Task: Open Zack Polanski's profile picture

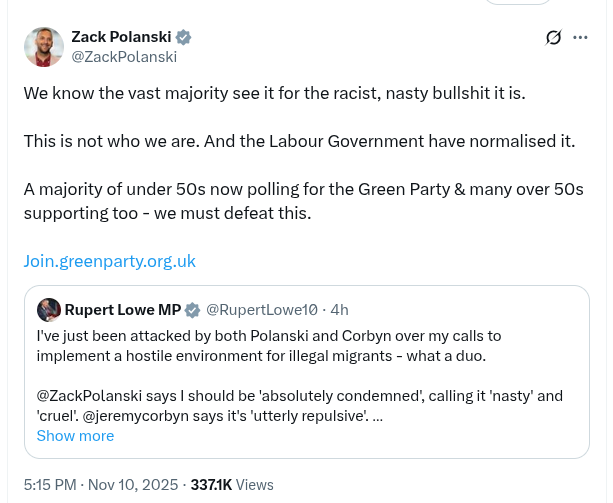Action: (44, 47)
